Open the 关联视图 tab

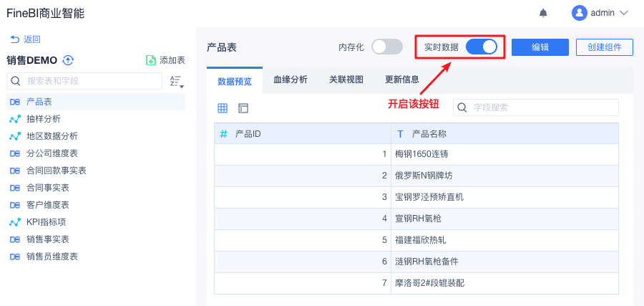click(346, 80)
